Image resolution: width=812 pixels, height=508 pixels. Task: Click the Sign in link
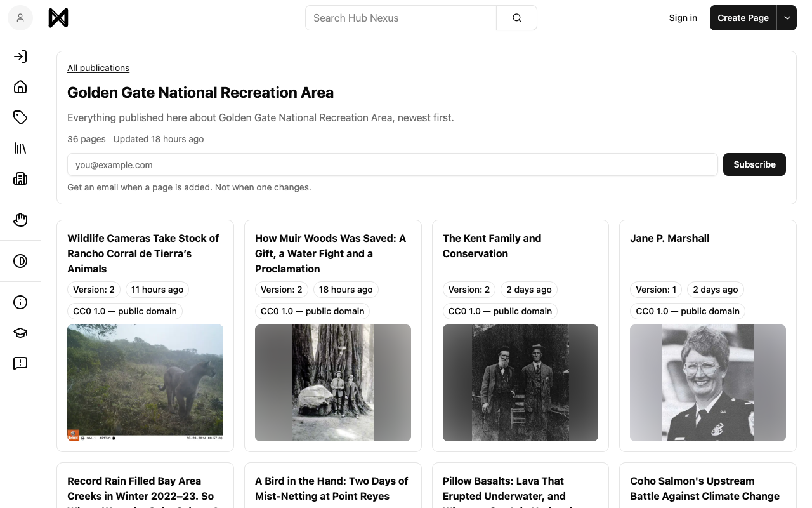click(683, 18)
